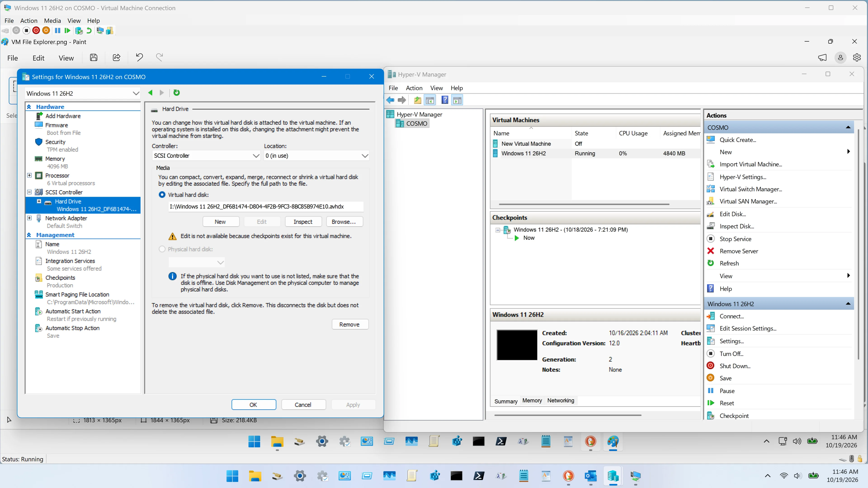Click the Pause icon in VM Connection toolbar
The image size is (868, 488).
[x=58, y=31]
